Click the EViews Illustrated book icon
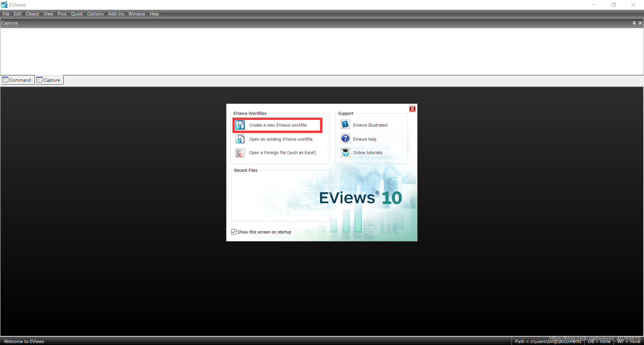This screenshot has height=345, width=644. coord(345,125)
